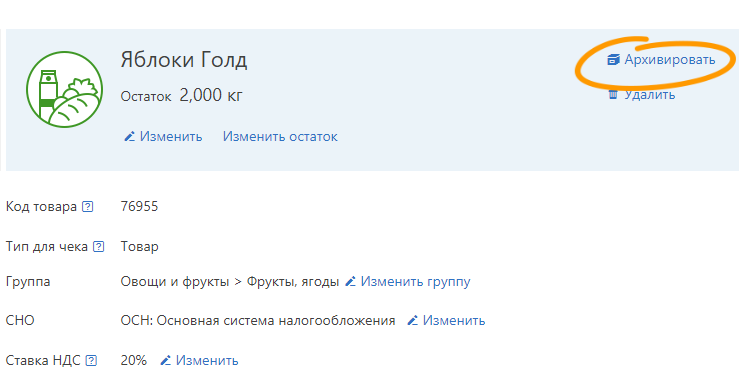This screenshot has height=378, width=739.
Task: Click pencil icon next to top Изменить
Action: (x=130, y=137)
